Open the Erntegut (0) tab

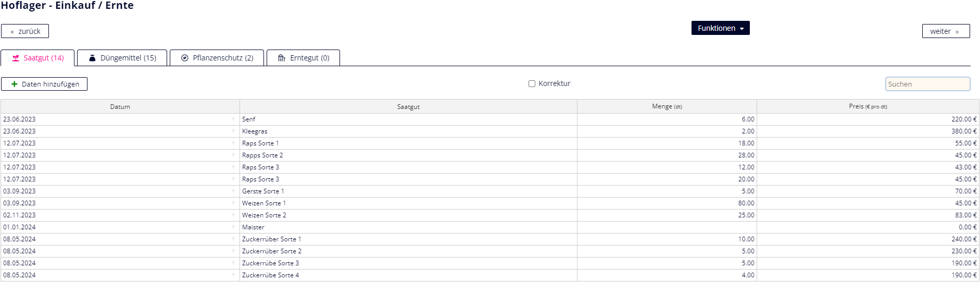coord(304,58)
